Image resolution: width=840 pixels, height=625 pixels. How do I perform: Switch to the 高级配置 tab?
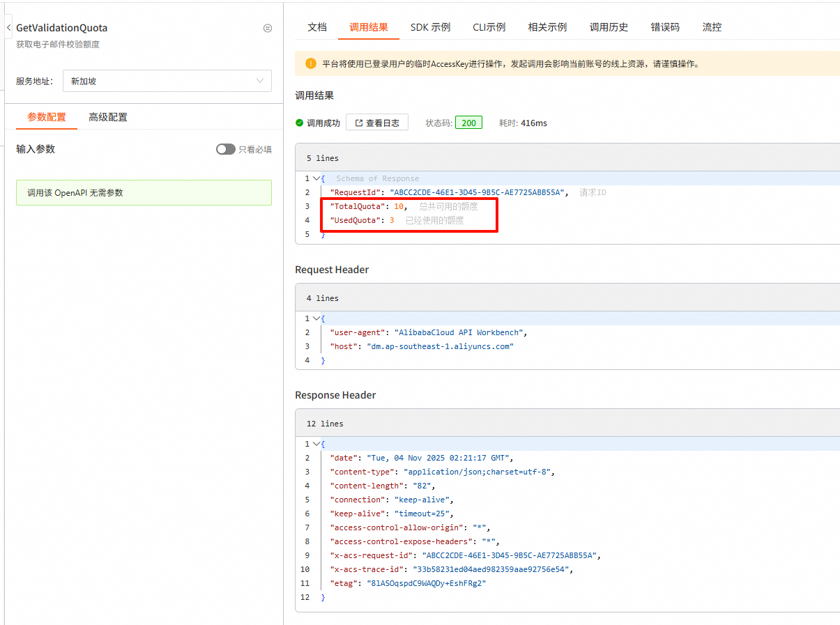[108, 117]
